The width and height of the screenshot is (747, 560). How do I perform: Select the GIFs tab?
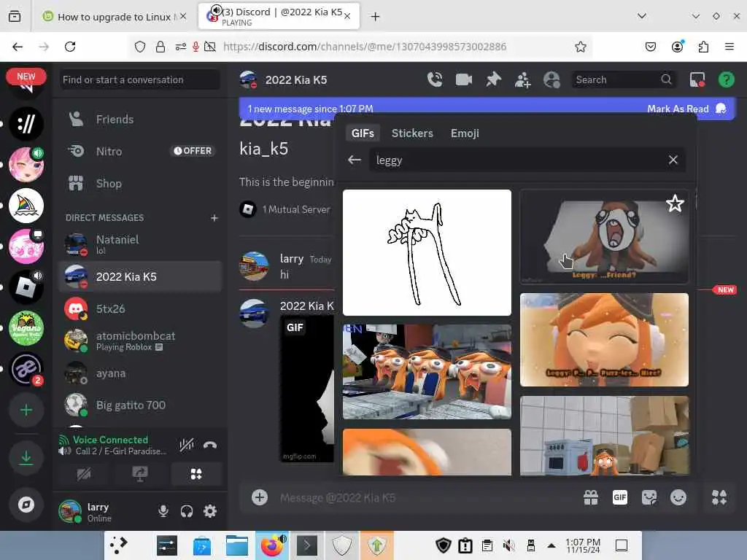click(363, 133)
